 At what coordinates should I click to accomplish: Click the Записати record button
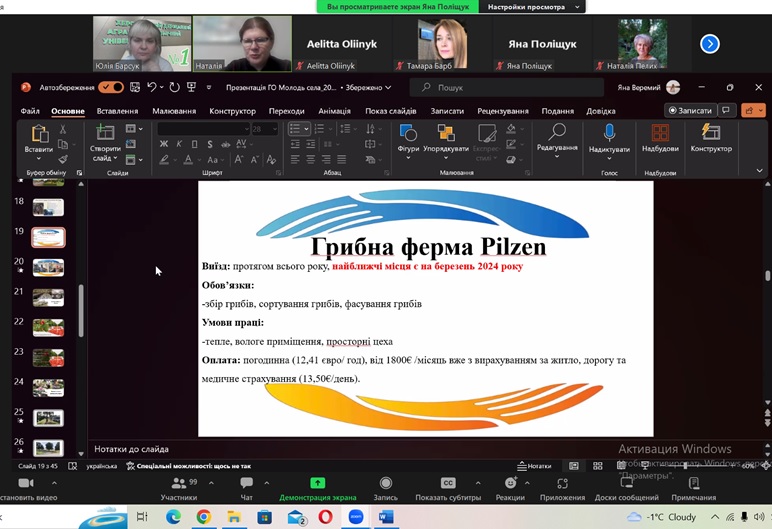coord(690,110)
